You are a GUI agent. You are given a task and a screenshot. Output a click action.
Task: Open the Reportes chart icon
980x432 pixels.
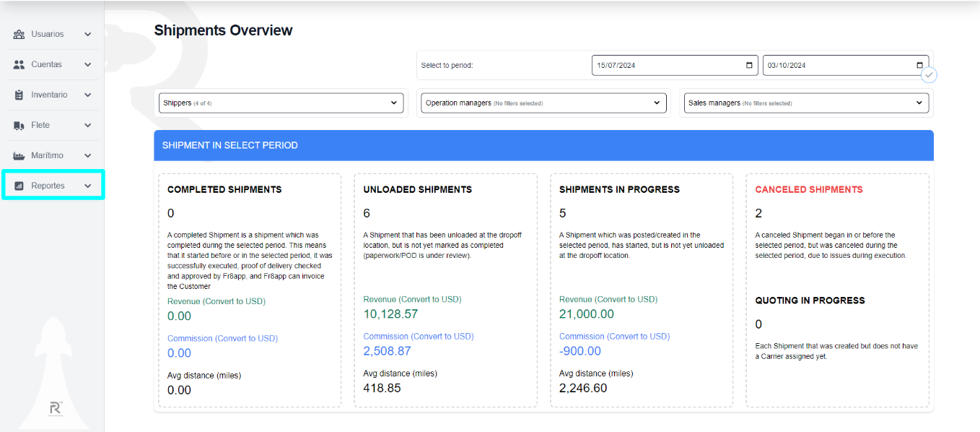(17, 185)
